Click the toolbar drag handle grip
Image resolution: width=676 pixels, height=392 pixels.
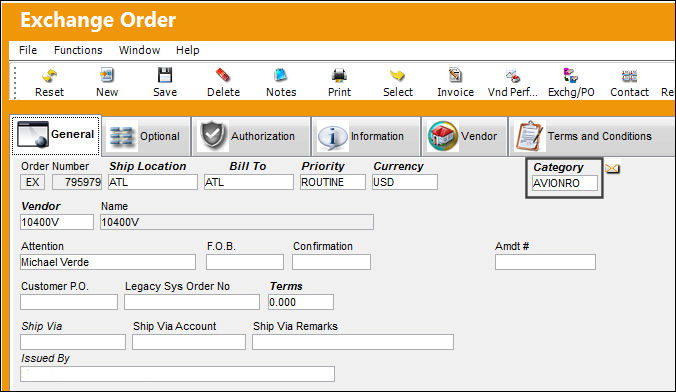(x=15, y=82)
